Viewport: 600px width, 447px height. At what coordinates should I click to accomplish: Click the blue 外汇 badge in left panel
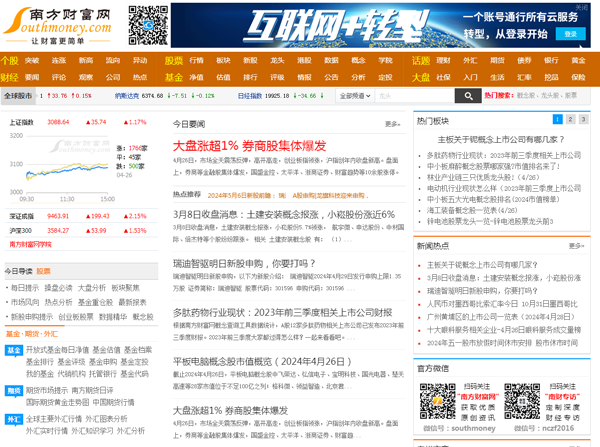click(14, 419)
